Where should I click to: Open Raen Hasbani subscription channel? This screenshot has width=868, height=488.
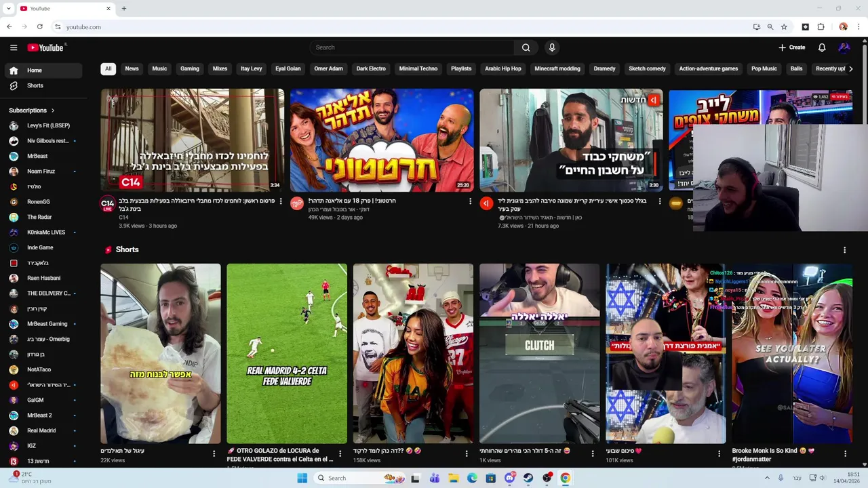[x=43, y=278]
